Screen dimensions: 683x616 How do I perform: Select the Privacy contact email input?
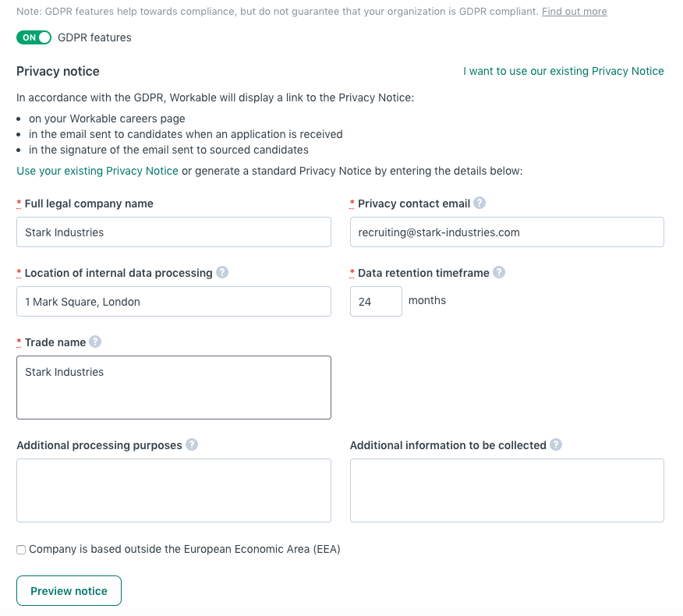pos(507,232)
